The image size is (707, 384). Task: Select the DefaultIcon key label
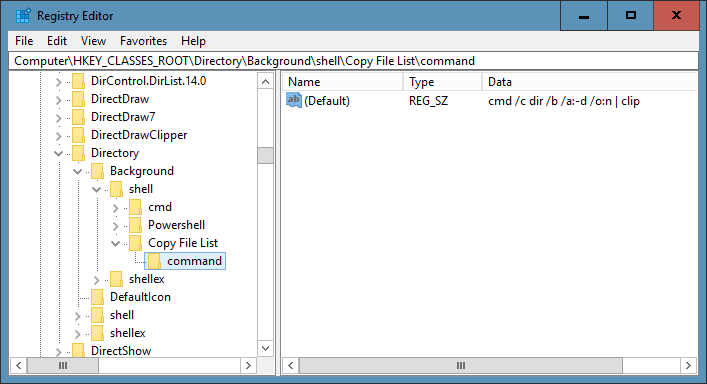tap(140, 297)
